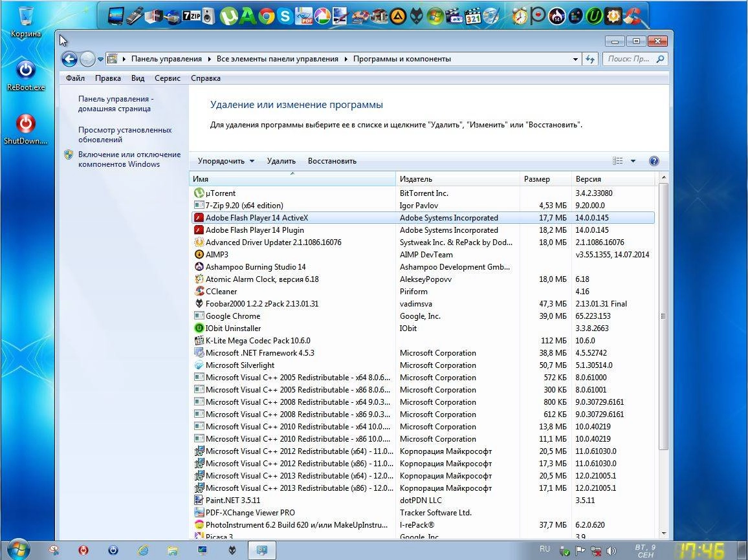Select Microsoft Silverlight row

pyautogui.click(x=422, y=365)
